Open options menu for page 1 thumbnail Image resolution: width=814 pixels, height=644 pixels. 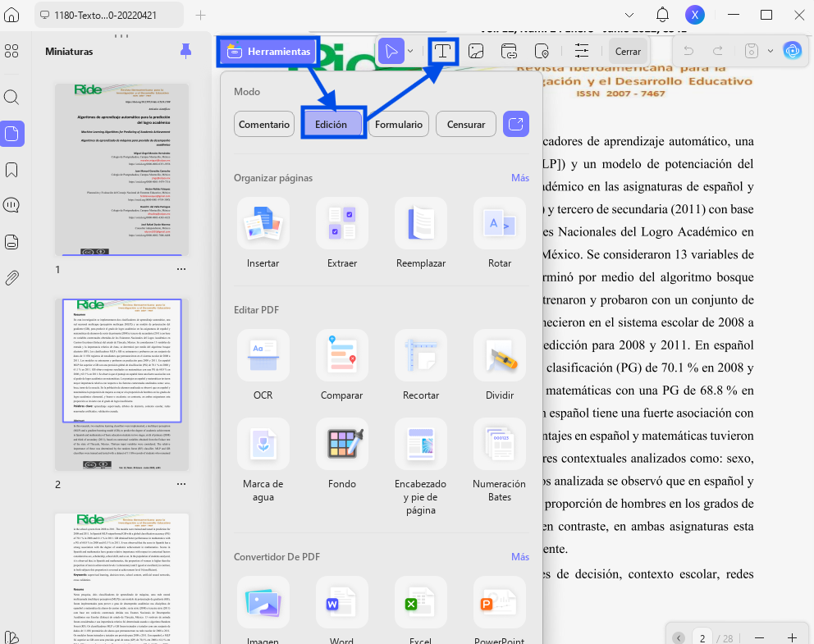coord(181,269)
